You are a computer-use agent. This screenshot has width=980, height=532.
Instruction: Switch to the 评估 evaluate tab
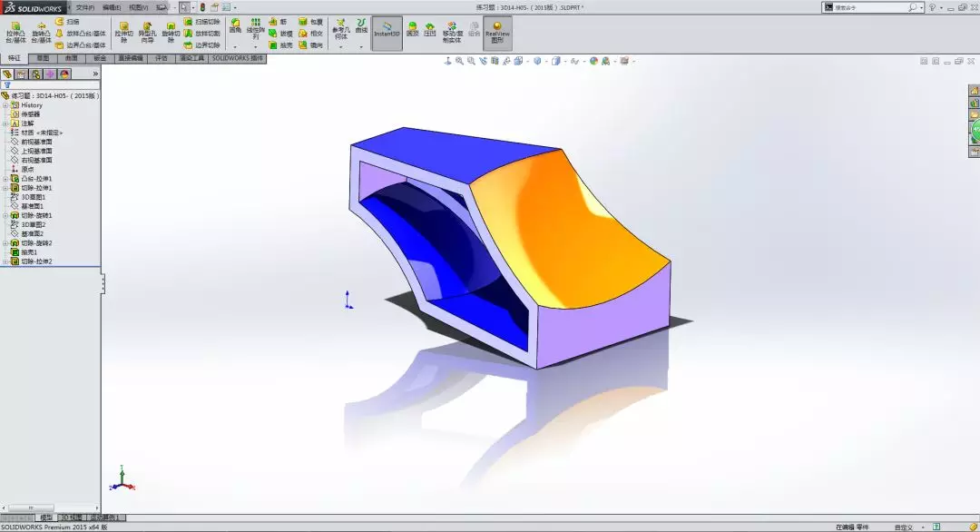(x=162, y=58)
